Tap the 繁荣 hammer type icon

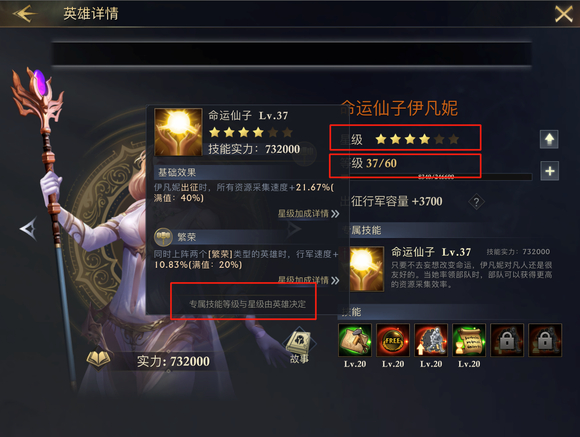(163, 237)
